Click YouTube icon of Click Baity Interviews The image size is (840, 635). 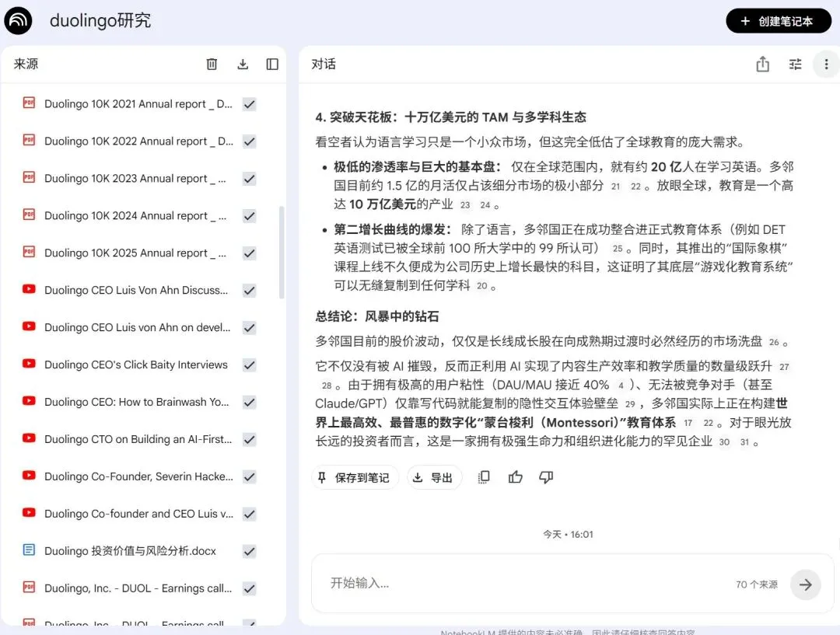(x=29, y=364)
